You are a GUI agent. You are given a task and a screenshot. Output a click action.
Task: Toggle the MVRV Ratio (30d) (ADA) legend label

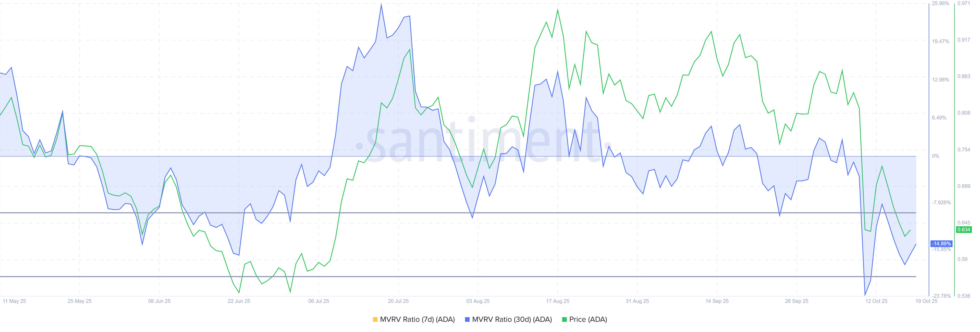pyautogui.click(x=512, y=320)
